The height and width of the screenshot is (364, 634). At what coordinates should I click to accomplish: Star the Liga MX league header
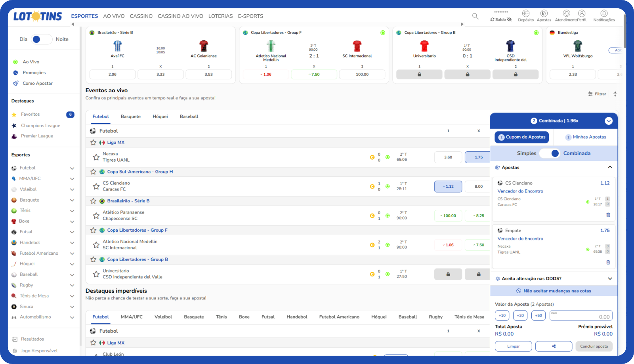click(x=93, y=143)
